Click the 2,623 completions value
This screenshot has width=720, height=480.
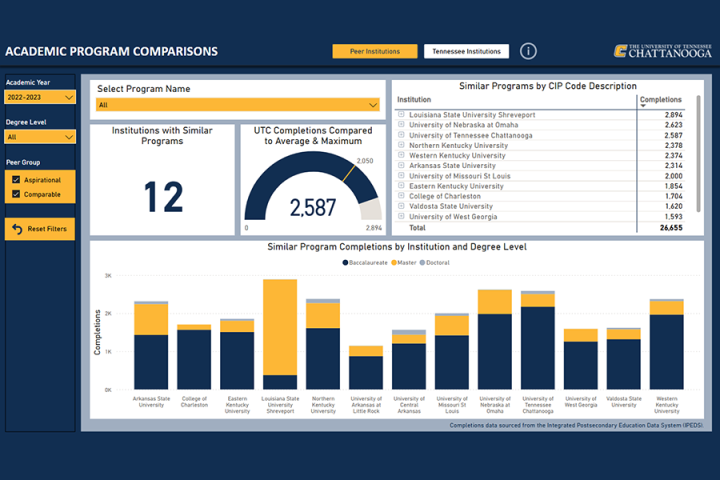click(x=673, y=125)
